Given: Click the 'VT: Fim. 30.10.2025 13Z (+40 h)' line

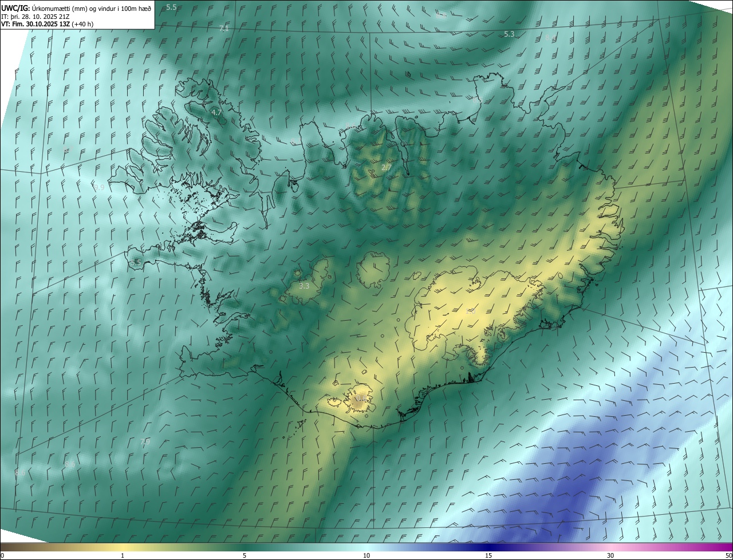Looking at the screenshot, I should pyautogui.click(x=48, y=24).
